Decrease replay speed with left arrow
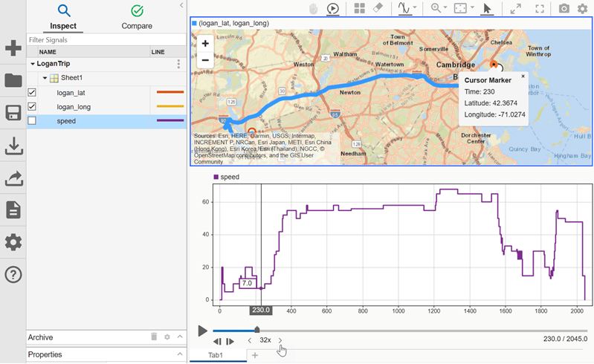The width and height of the screenshot is (594, 364). point(249,340)
